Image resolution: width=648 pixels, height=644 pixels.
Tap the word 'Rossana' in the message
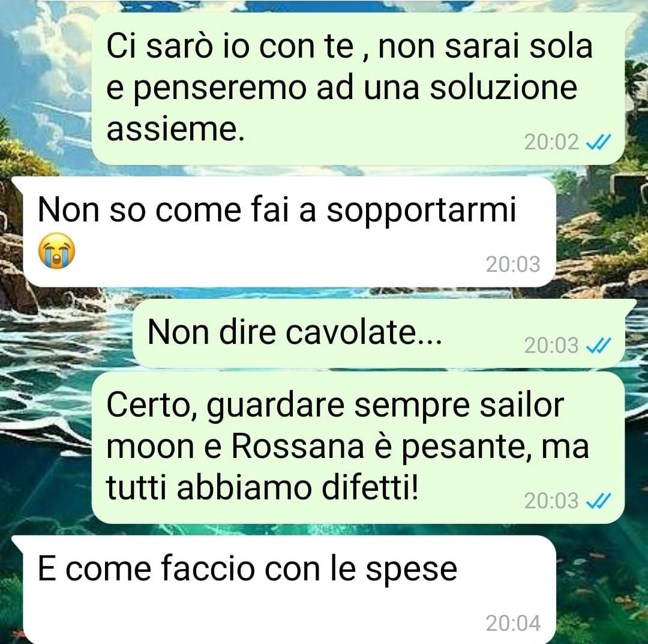(298, 447)
